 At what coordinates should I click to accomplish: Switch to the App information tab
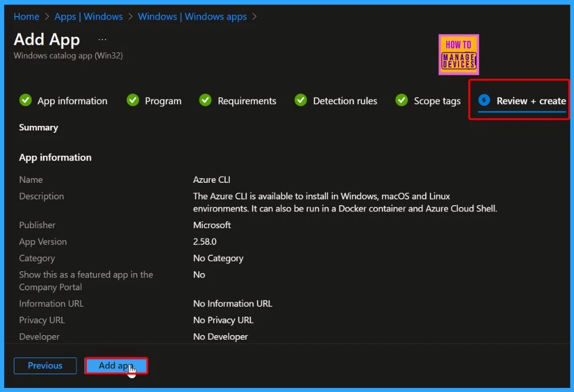click(x=63, y=101)
